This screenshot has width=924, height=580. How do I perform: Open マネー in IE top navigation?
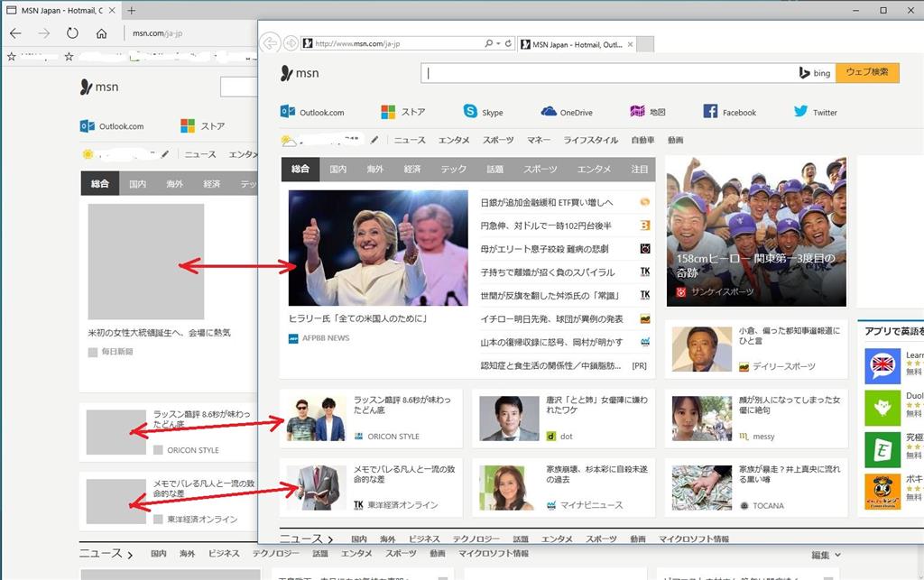click(x=538, y=140)
